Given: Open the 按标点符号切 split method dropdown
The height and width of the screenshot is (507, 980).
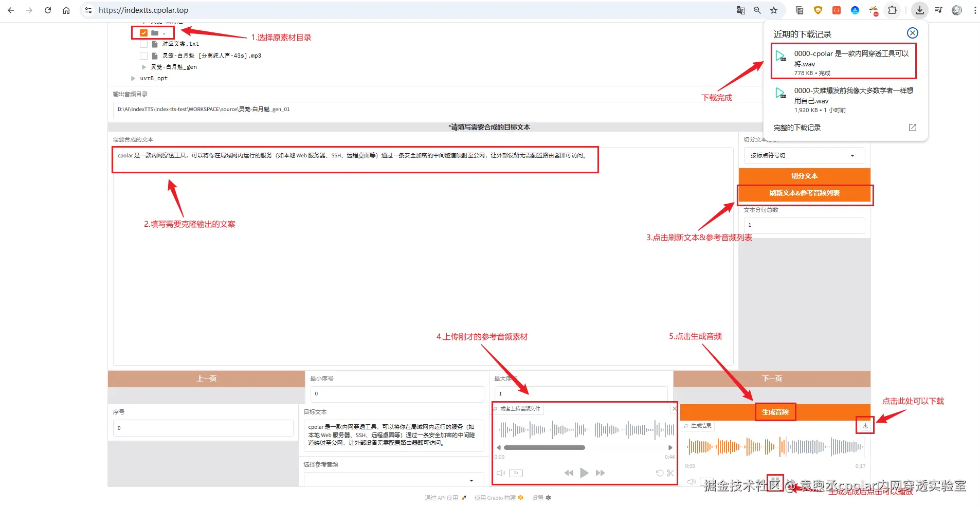Looking at the screenshot, I should coord(804,155).
